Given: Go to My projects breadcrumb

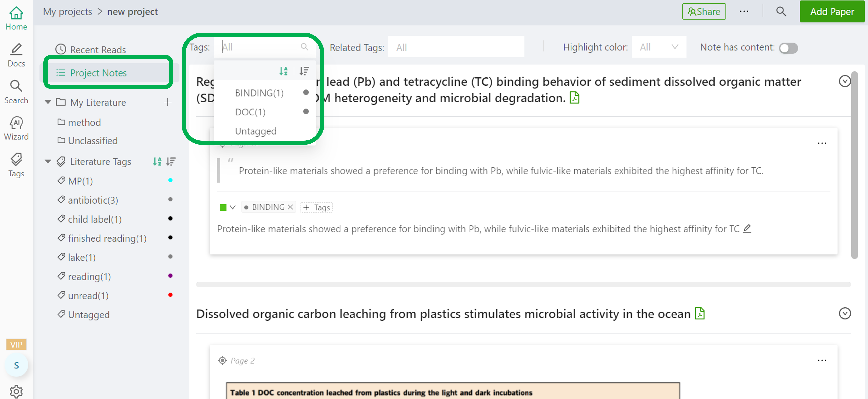Looking at the screenshot, I should pyautogui.click(x=67, y=11).
